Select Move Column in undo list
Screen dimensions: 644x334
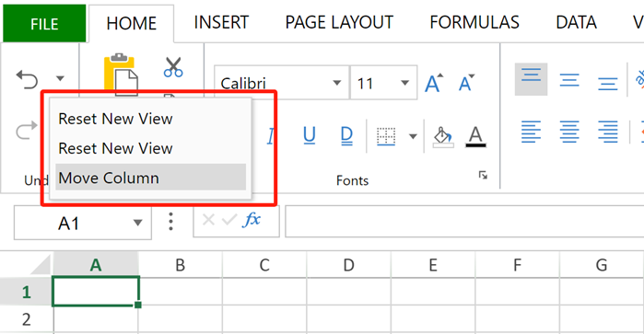pos(150,178)
